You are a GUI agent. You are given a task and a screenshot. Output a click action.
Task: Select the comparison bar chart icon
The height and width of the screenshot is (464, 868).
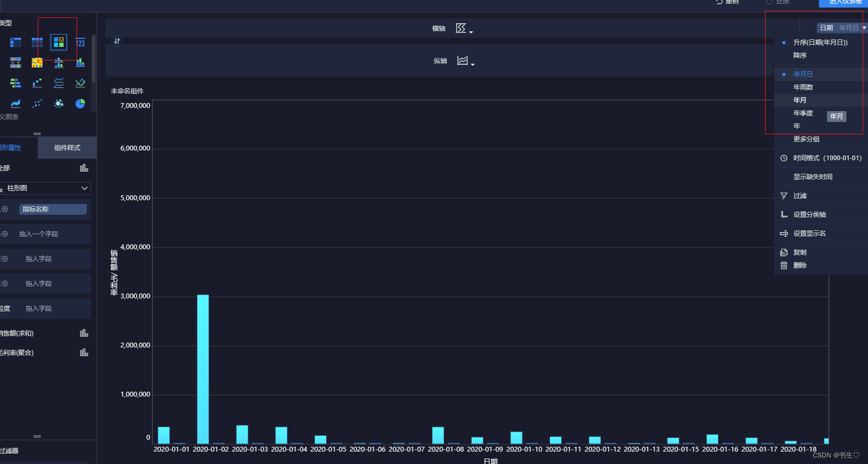(16, 83)
